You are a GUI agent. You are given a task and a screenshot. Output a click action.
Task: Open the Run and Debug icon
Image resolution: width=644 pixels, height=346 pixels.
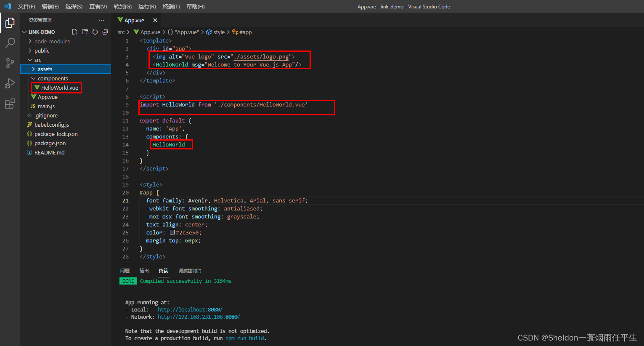[10, 83]
